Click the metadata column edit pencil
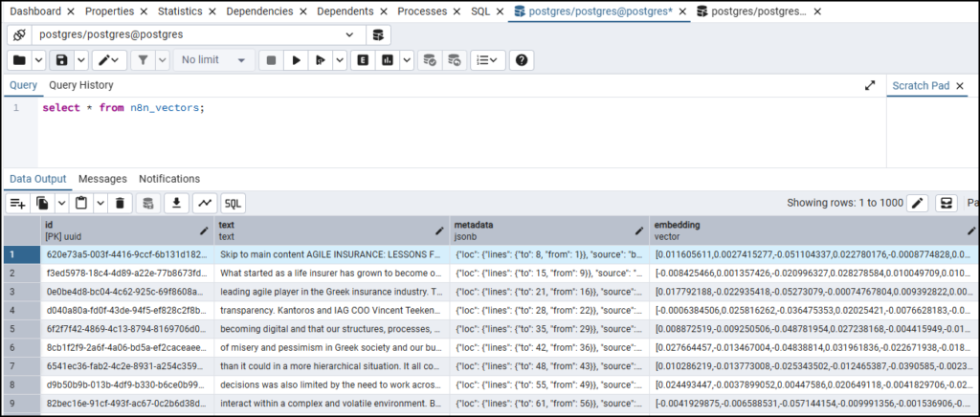Image resolution: width=980 pixels, height=417 pixels. point(639,230)
